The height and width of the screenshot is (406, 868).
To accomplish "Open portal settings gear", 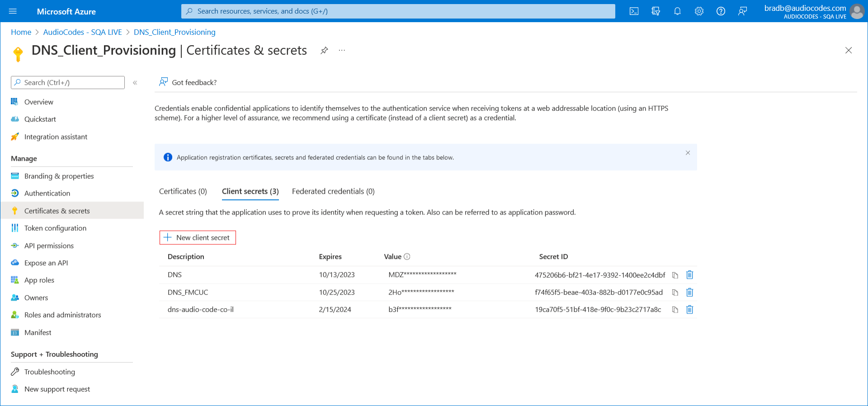I will point(699,11).
